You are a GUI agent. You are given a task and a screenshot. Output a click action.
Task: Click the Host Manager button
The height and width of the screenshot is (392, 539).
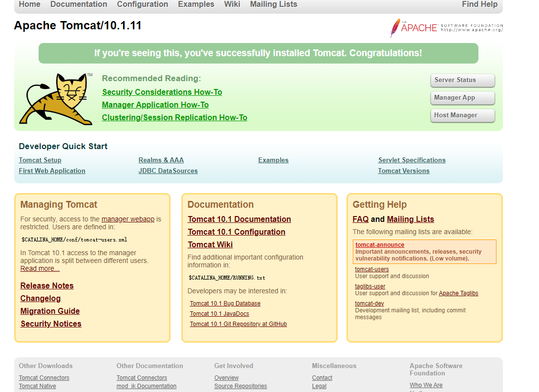coord(462,115)
